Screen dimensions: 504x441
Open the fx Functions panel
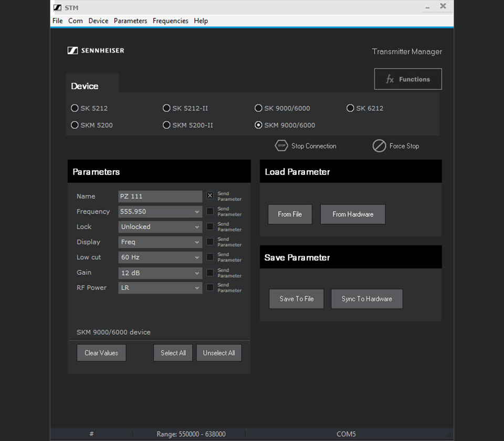pyautogui.click(x=408, y=79)
